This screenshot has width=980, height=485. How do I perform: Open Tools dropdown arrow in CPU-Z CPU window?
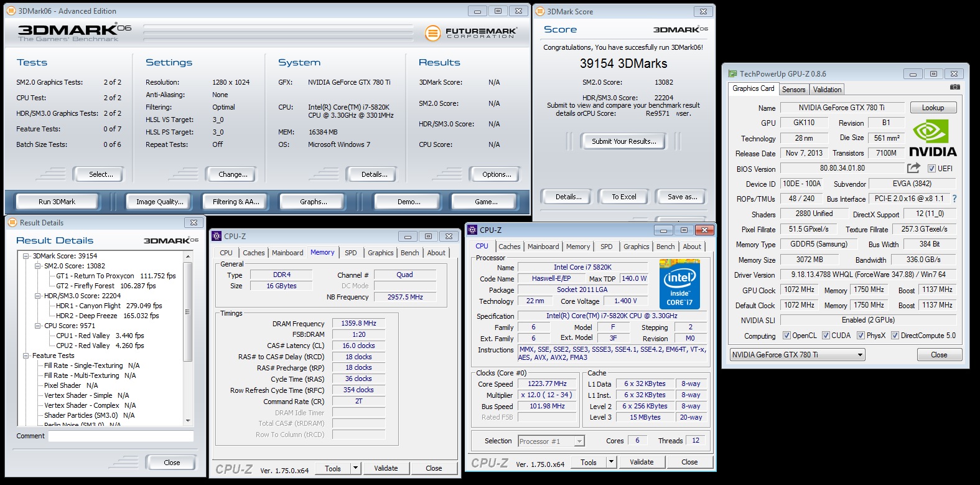coord(612,462)
